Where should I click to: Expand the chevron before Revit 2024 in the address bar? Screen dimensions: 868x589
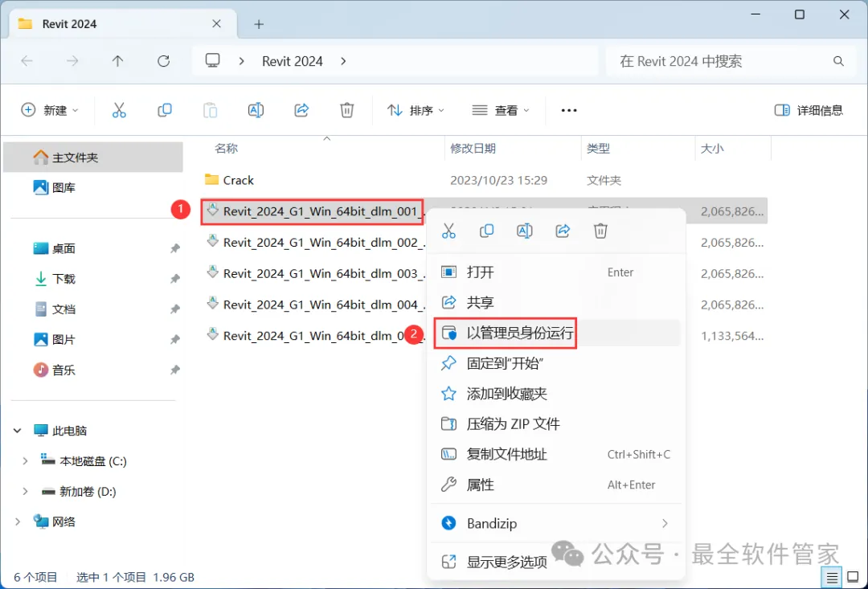(x=241, y=61)
